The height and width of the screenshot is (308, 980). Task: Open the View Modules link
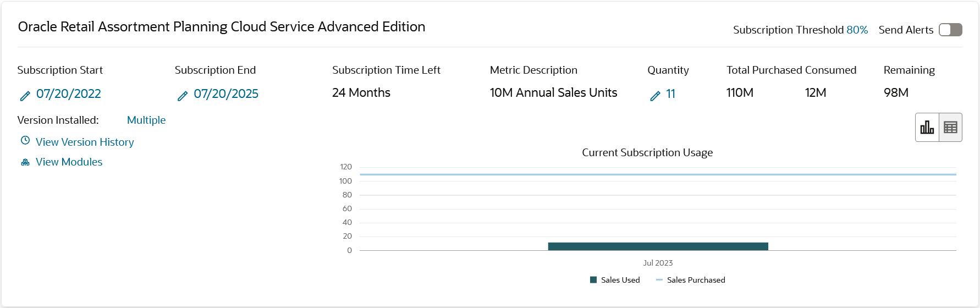[x=69, y=162]
